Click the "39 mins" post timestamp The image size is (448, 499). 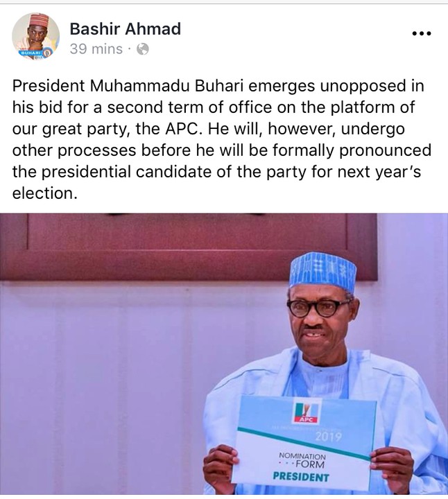coord(96,49)
